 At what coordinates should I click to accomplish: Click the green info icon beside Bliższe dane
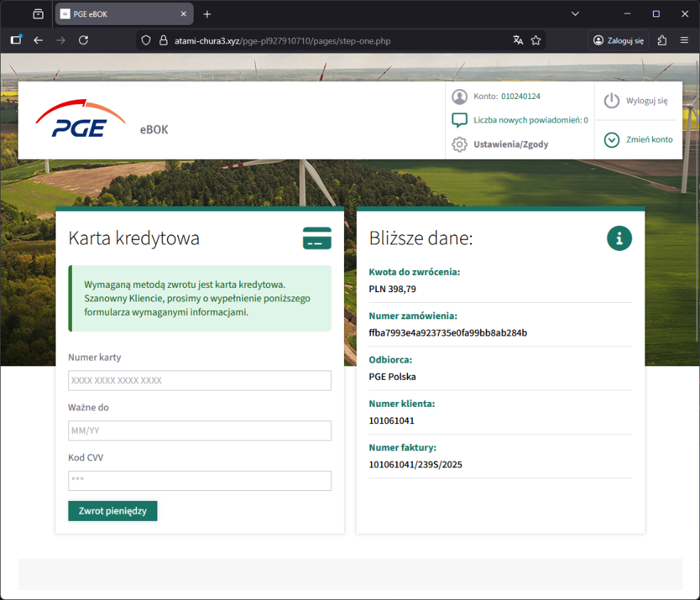[x=619, y=239]
